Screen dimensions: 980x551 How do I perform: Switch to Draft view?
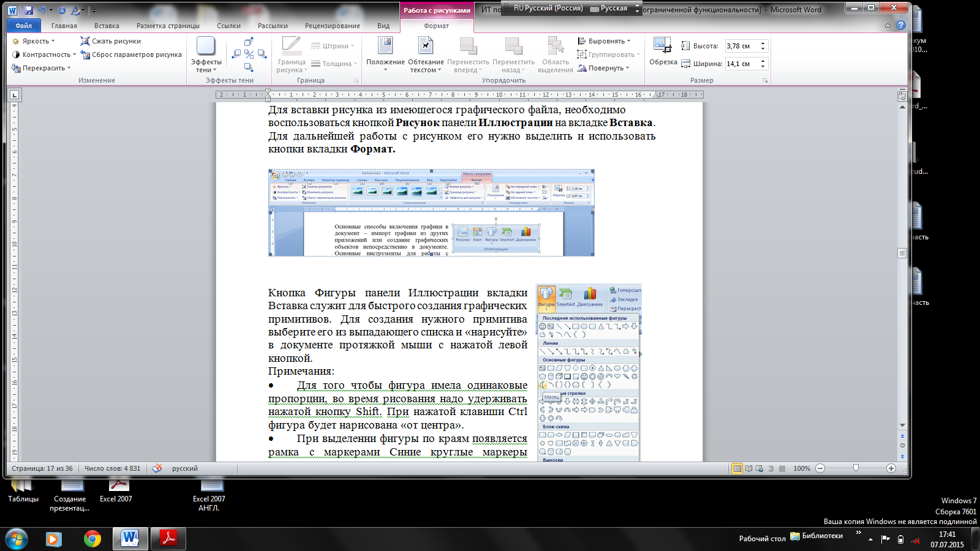coord(782,468)
